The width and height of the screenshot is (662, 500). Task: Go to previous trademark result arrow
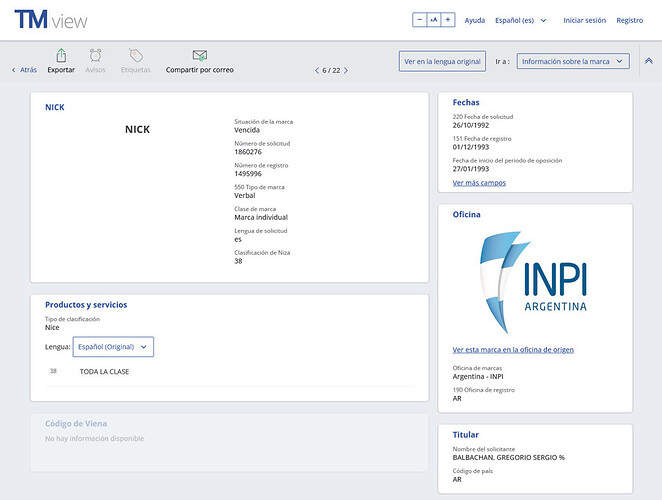[x=317, y=71]
